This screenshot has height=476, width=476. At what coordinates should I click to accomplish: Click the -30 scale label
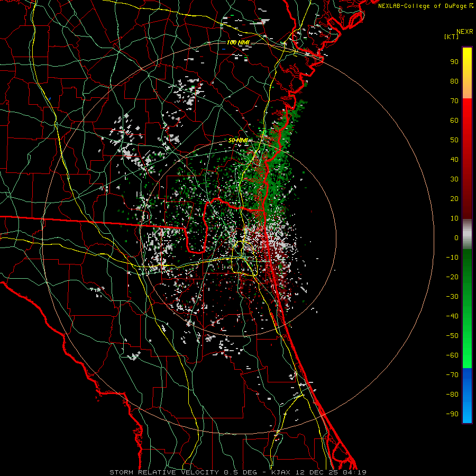click(x=452, y=297)
